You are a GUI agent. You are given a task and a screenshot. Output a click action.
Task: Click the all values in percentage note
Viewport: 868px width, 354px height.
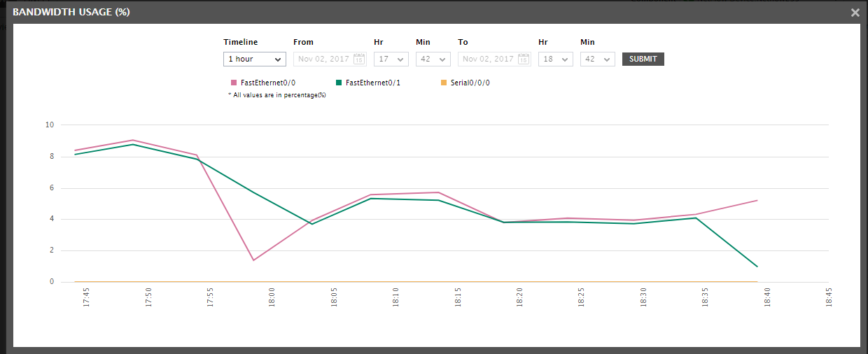pos(277,95)
